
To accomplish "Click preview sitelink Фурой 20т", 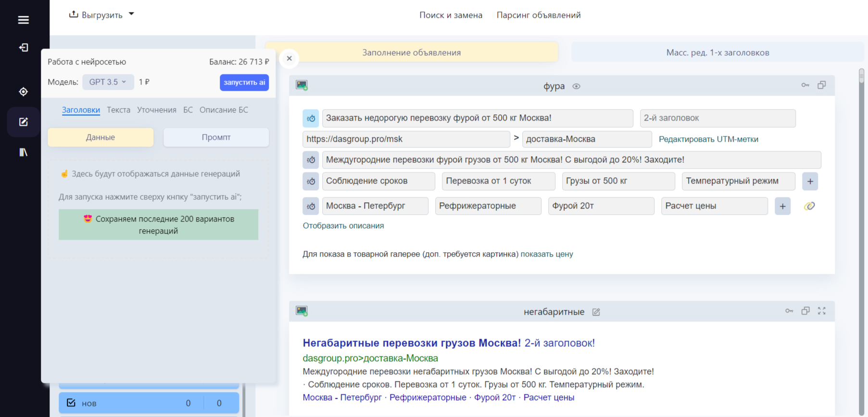I will (495, 398).
